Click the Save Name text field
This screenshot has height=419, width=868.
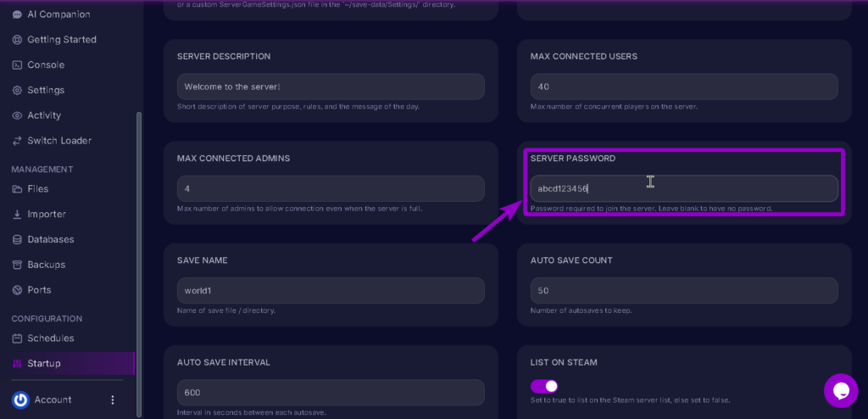tap(331, 290)
